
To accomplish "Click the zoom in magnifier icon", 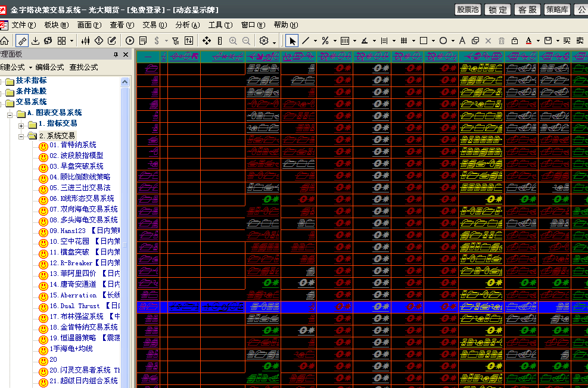I will [233, 41].
